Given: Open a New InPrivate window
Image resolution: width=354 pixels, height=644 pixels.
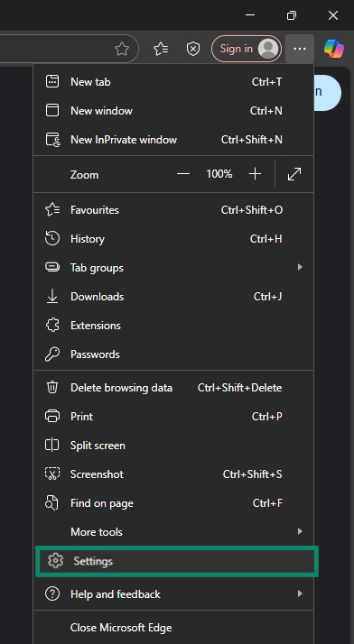Looking at the screenshot, I should click(173, 140).
